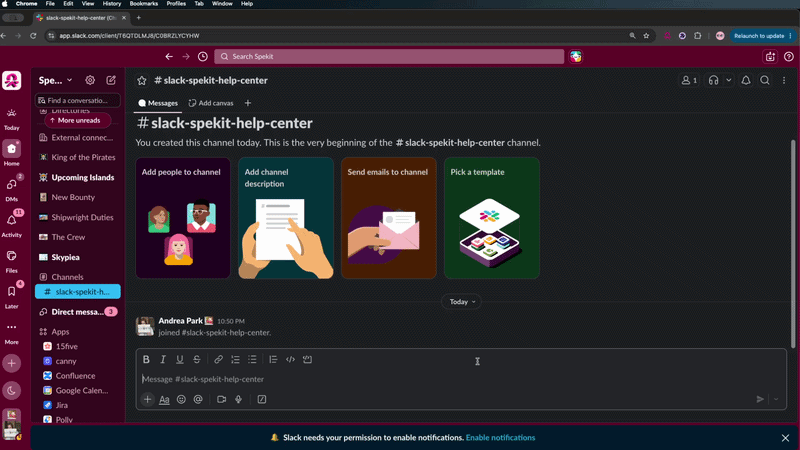Start a bulleted list in composer
The height and width of the screenshot is (450, 800).
tap(252, 360)
